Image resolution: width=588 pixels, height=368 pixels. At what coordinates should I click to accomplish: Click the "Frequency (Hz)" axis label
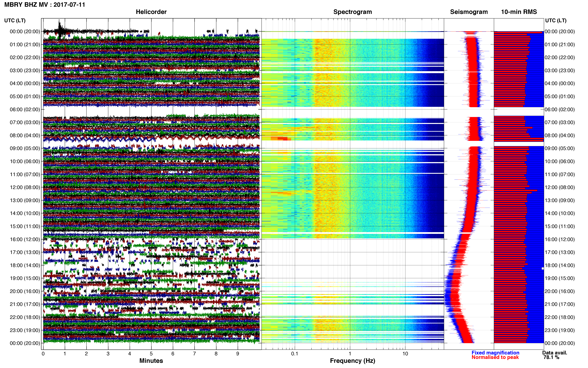coord(352,361)
